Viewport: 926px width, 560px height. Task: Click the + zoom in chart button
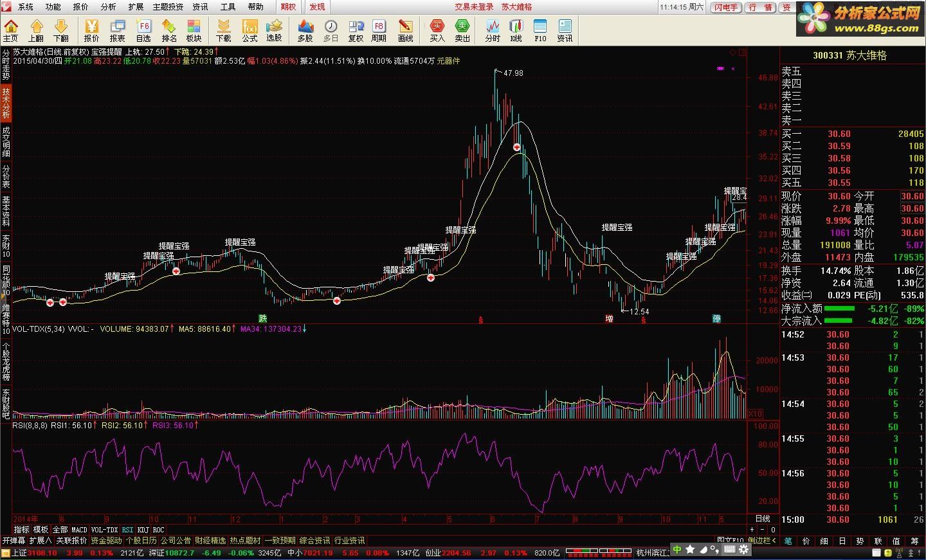pos(753,530)
